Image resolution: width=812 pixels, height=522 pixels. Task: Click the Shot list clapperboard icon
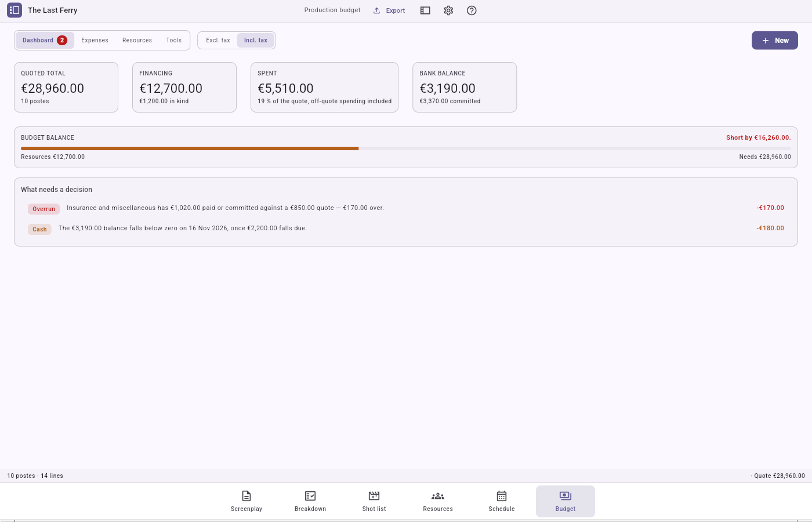tap(374, 496)
